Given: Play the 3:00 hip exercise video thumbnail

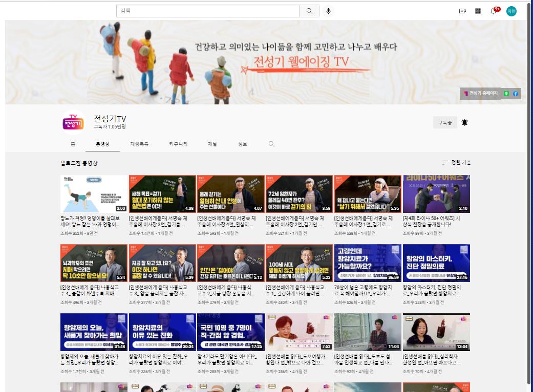Looking at the screenshot, I should click(x=94, y=194).
